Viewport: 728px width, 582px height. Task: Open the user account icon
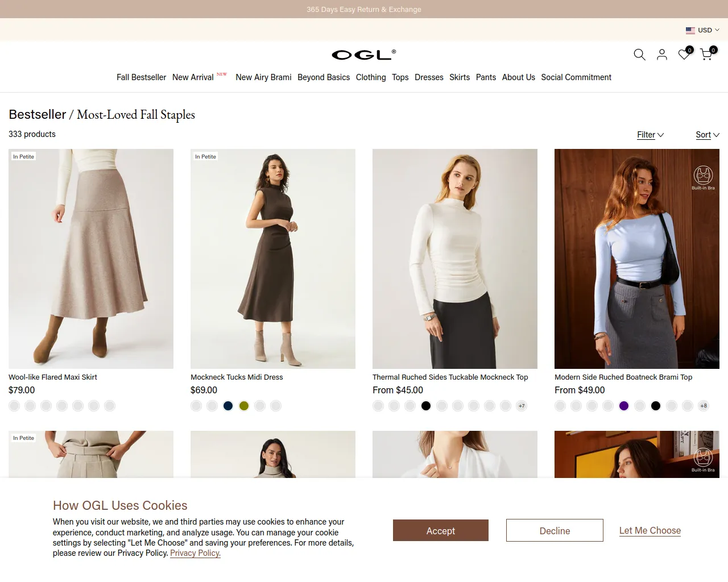click(662, 55)
